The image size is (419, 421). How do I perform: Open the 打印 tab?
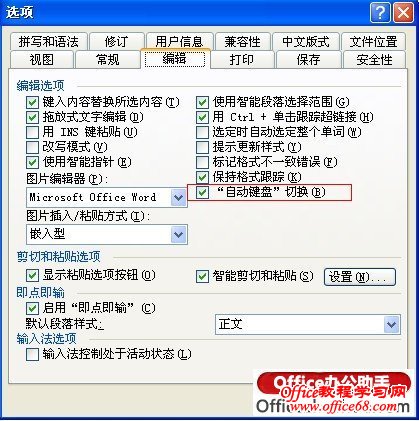242,60
